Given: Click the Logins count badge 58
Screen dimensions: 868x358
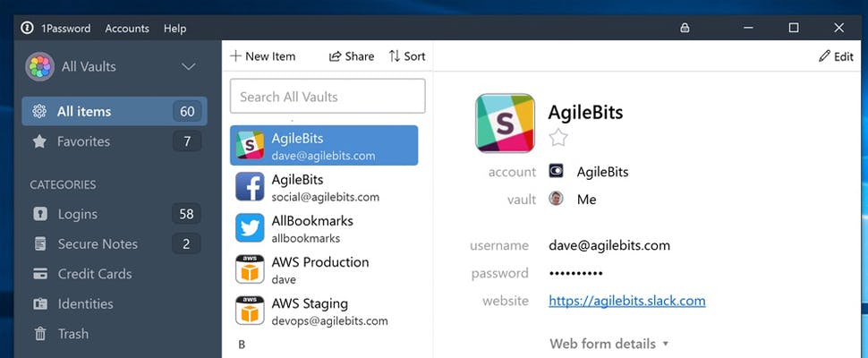Looking at the screenshot, I should point(186,214).
